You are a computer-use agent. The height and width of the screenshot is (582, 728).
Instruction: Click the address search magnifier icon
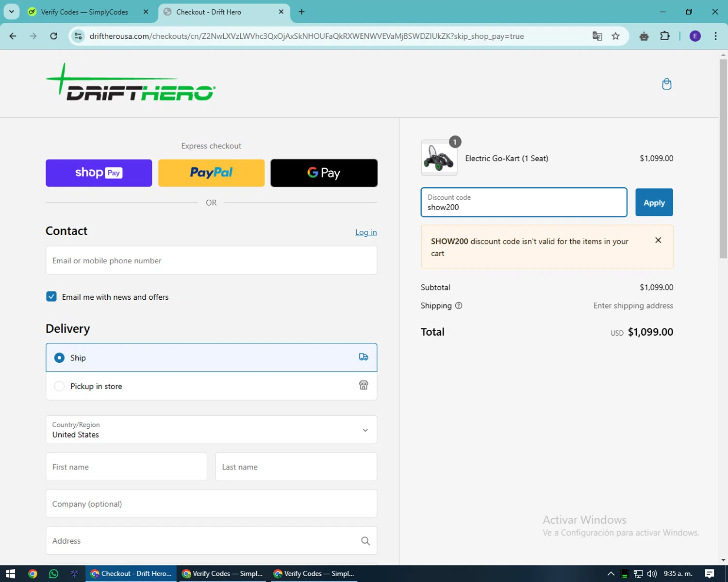click(365, 541)
